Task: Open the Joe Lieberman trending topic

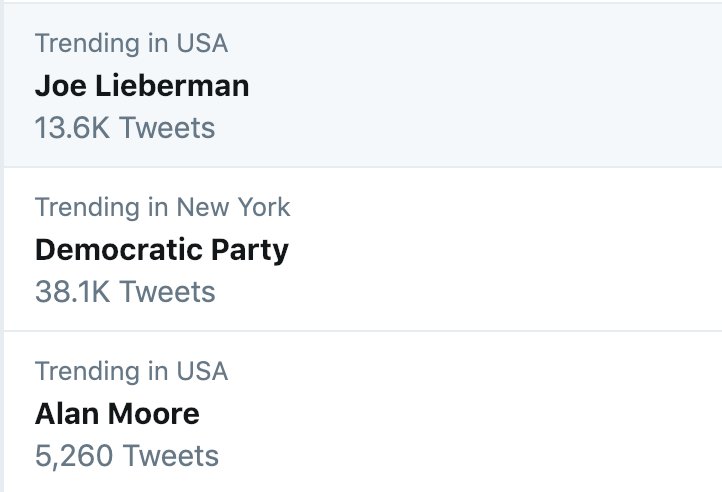Action: 141,86
